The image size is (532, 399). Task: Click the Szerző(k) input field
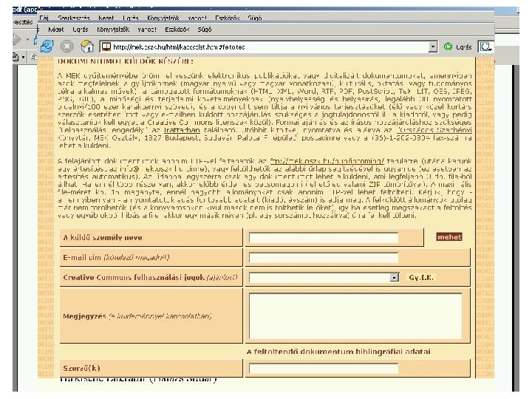click(x=324, y=368)
